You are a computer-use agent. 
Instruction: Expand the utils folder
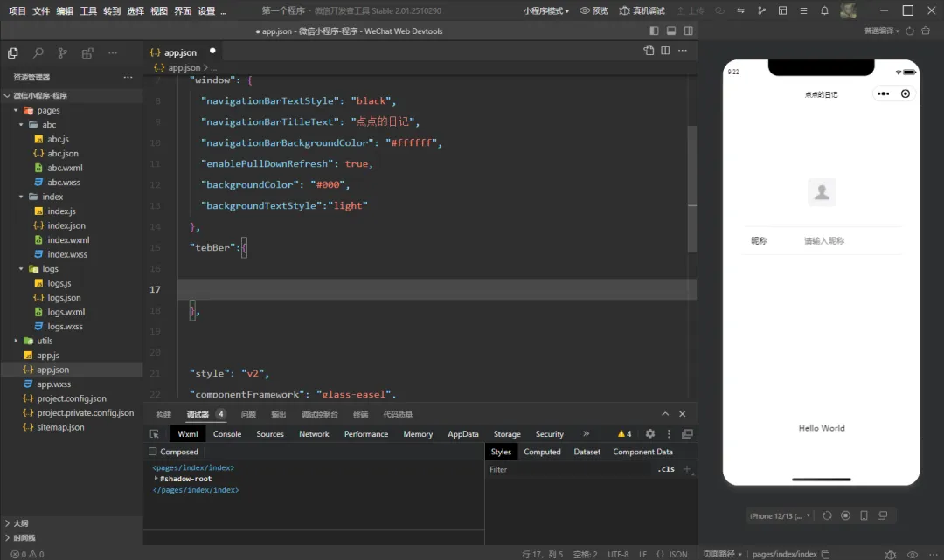16,341
